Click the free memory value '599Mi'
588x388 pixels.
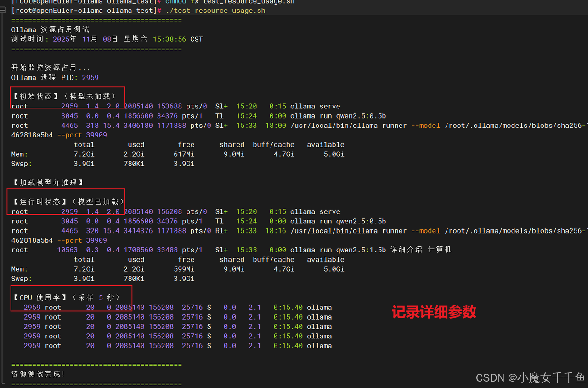pos(184,269)
